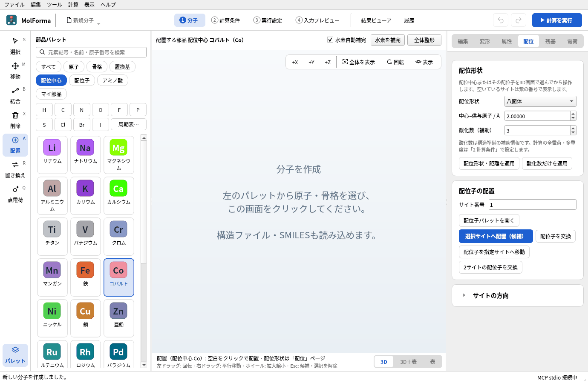
Task: Open the 計算 menu
Action: pos(73,5)
